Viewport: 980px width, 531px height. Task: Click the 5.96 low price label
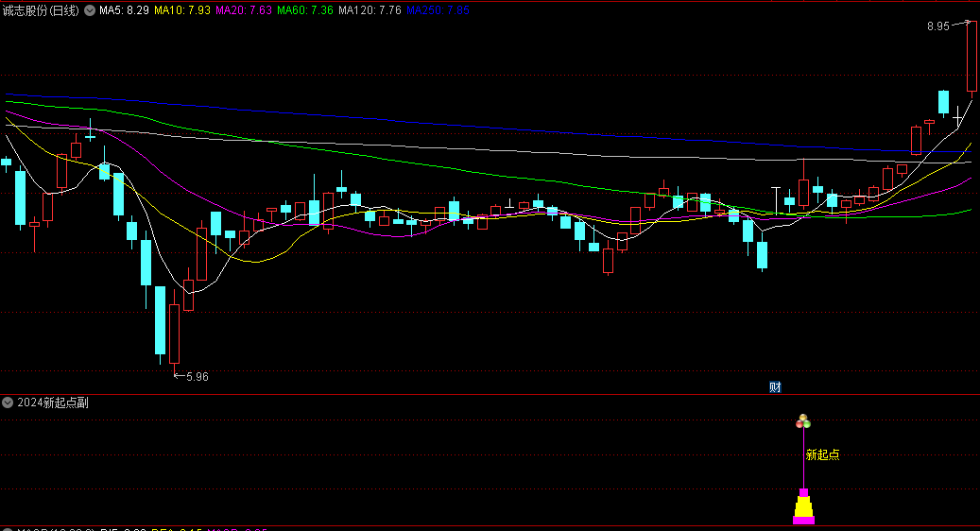(x=198, y=377)
